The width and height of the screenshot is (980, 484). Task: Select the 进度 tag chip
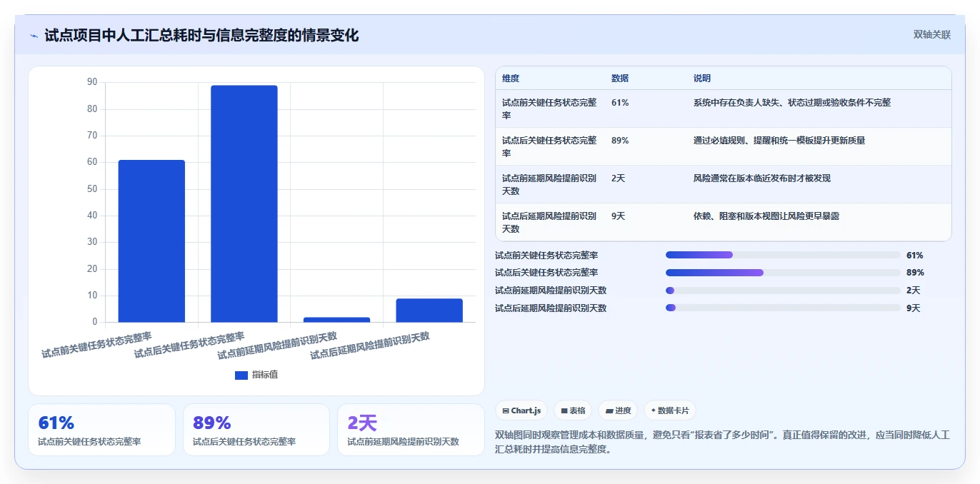pos(618,410)
